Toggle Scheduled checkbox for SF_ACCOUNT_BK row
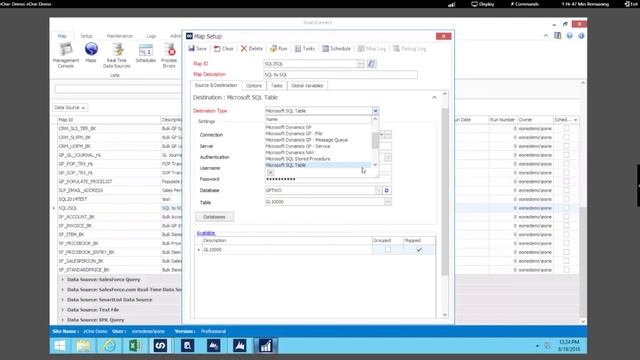This screenshot has height=360, width=640. tap(566, 217)
